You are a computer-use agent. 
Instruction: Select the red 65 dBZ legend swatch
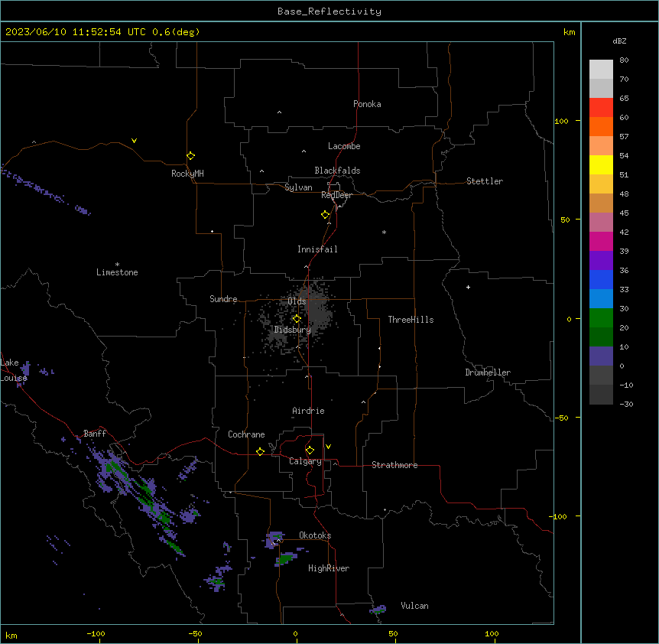click(x=601, y=107)
